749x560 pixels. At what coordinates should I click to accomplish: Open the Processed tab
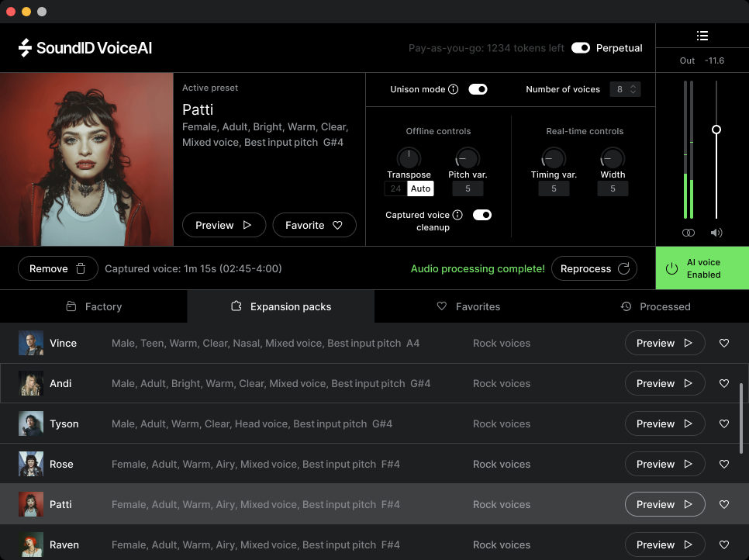pyautogui.click(x=655, y=306)
